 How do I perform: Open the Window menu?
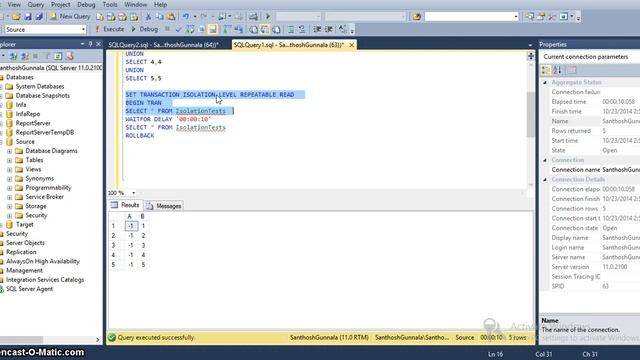pyautogui.click(x=136, y=4)
